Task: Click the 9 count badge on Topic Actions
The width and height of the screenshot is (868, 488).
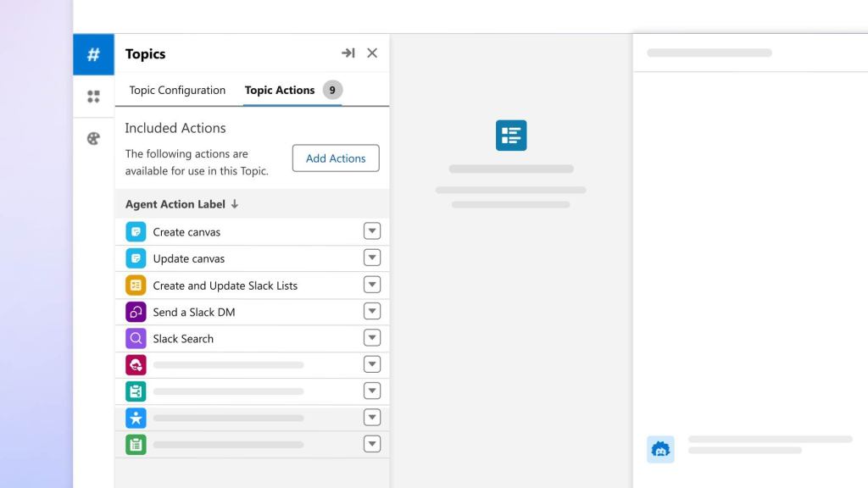Action: click(332, 90)
